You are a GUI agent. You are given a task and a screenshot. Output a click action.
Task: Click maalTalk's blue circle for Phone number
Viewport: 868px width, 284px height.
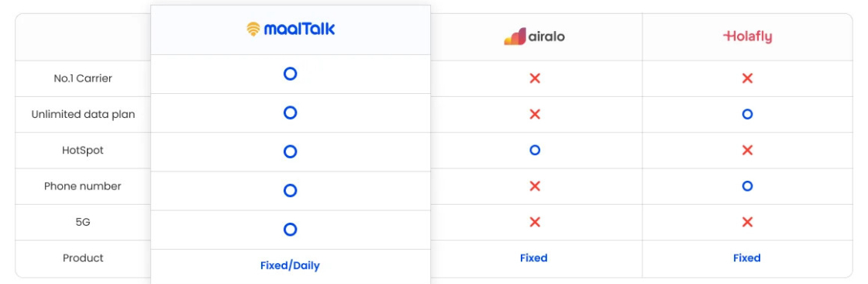pos(290,191)
